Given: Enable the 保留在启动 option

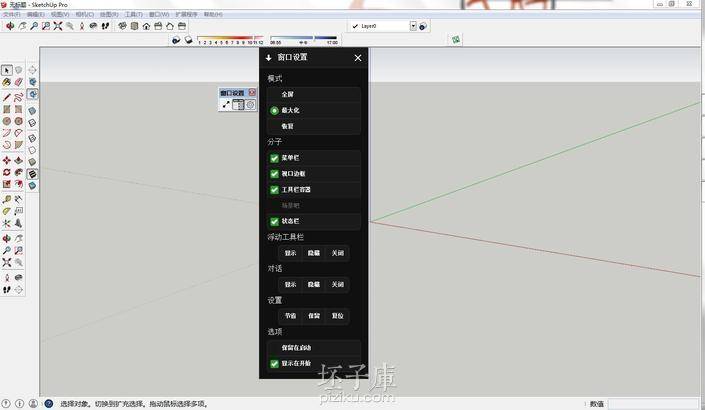Looking at the screenshot, I should (314, 348).
